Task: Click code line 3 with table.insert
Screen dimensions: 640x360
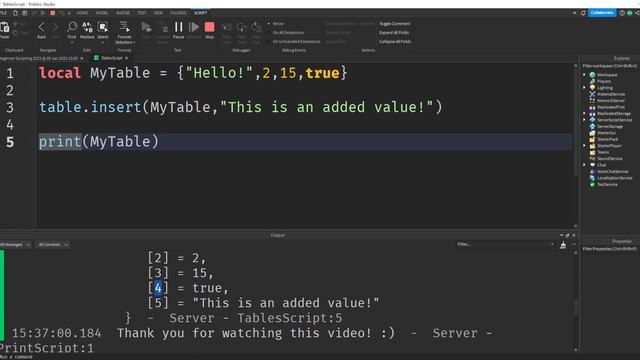Action: tap(240, 107)
